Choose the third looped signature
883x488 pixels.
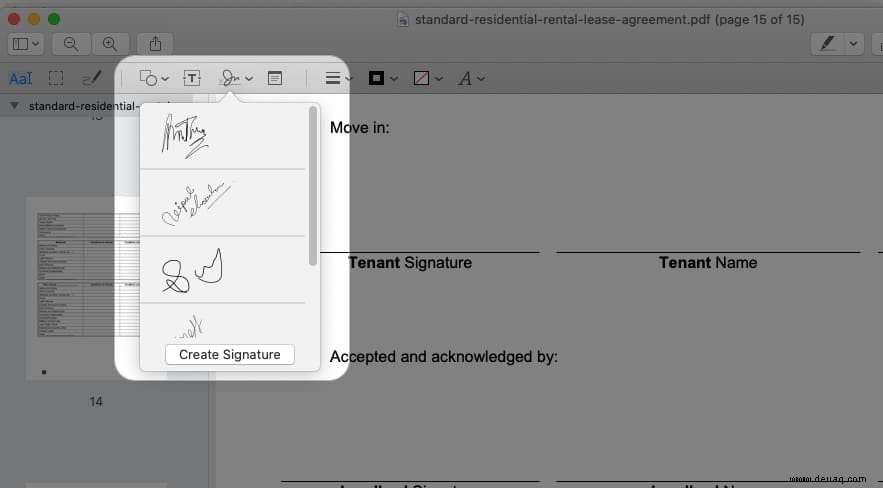click(222, 270)
